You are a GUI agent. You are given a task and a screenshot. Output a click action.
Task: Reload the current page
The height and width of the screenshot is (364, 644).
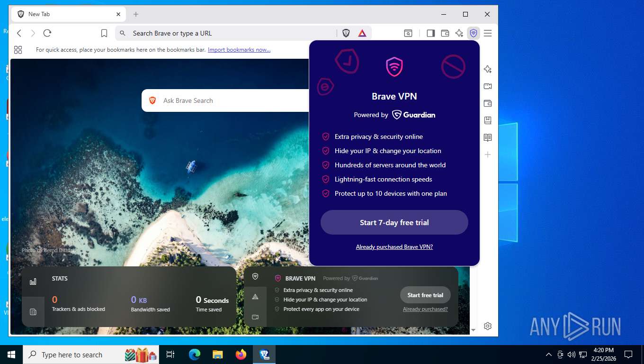tap(47, 33)
